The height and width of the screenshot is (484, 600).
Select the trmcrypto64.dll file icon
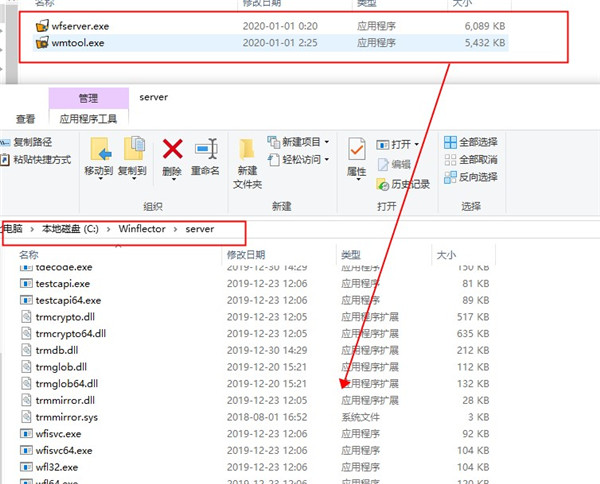coord(26,334)
